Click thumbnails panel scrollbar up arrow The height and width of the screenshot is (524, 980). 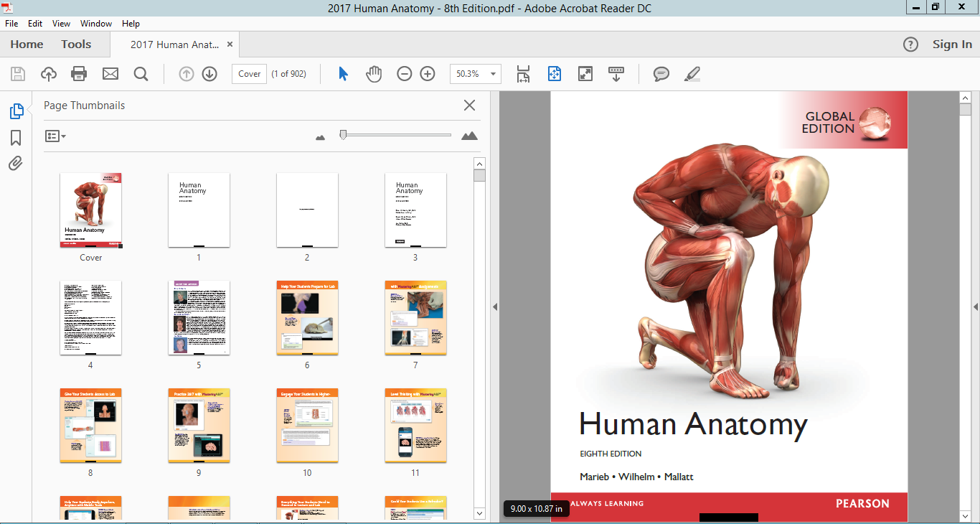pyautogui.click(x=480, y=164)
